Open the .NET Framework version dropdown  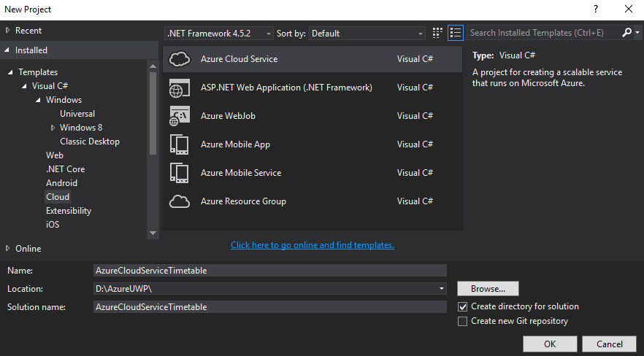219,34
